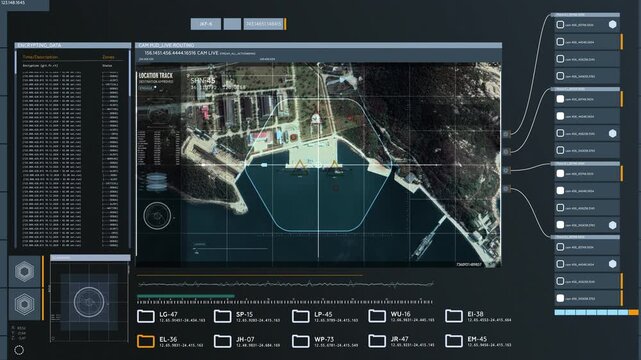Click the solid hexagon icon above the outlined hexagon
641x360 pixels.
[25, 271]
